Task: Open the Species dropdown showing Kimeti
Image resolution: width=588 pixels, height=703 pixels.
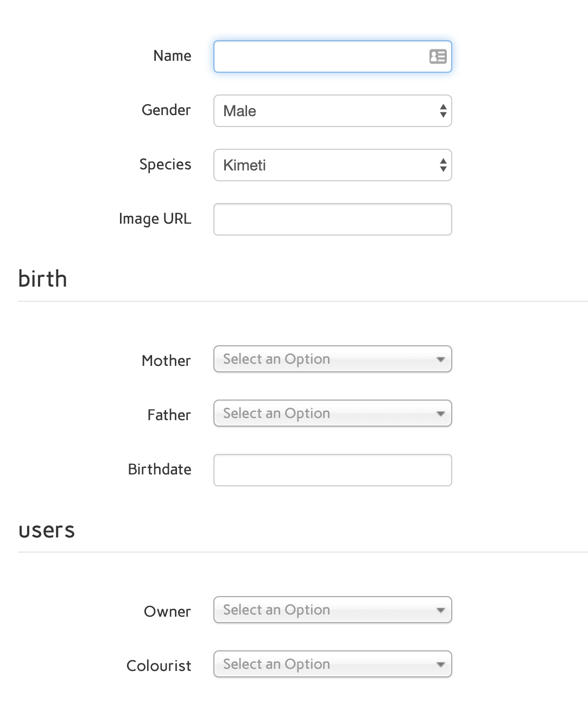Action: click(x=332, y=165)
